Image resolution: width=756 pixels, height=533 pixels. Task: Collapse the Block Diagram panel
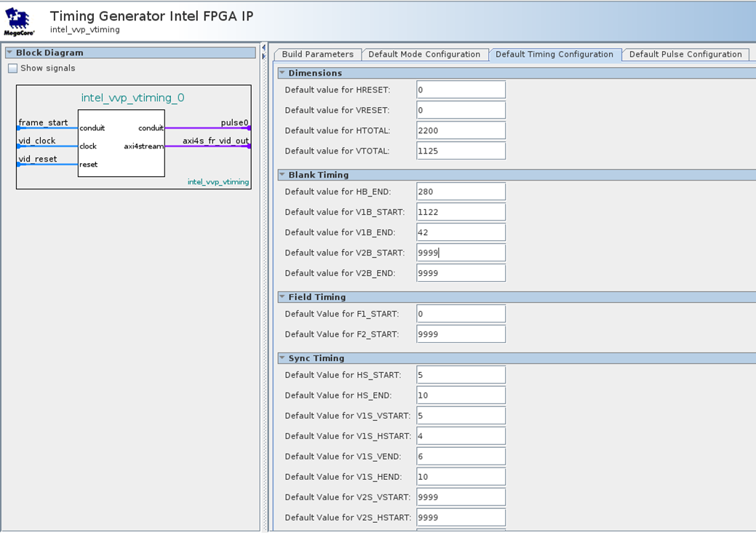[9, 53]
